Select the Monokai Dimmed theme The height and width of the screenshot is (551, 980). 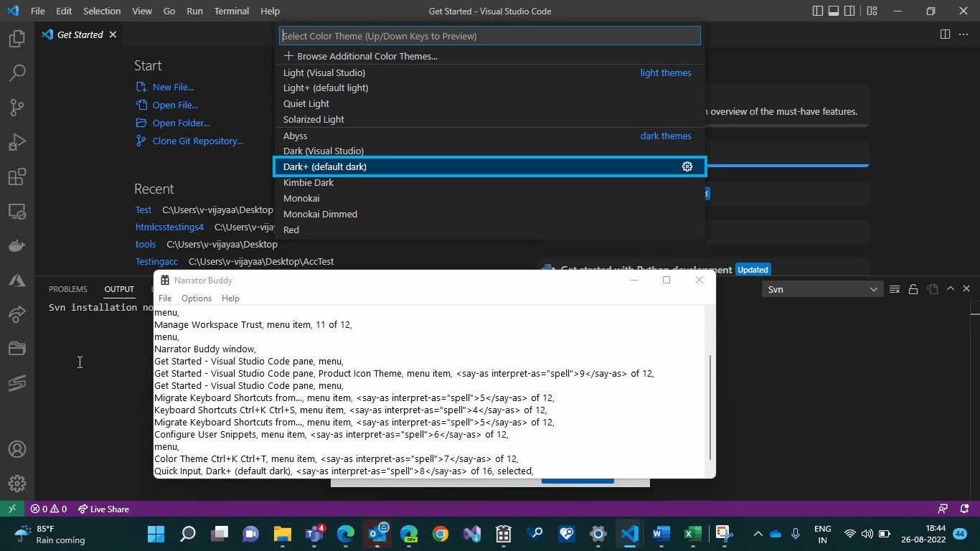(490, 214)
